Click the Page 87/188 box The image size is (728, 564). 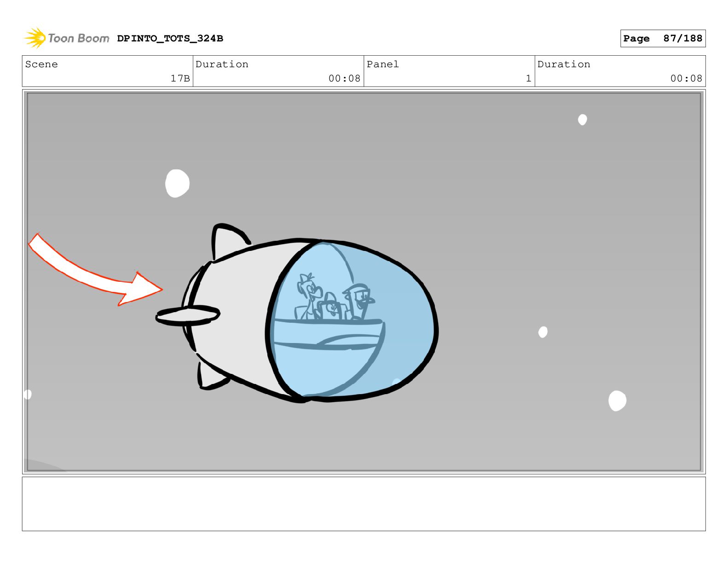pyautogui.click(x=663, y=39)
